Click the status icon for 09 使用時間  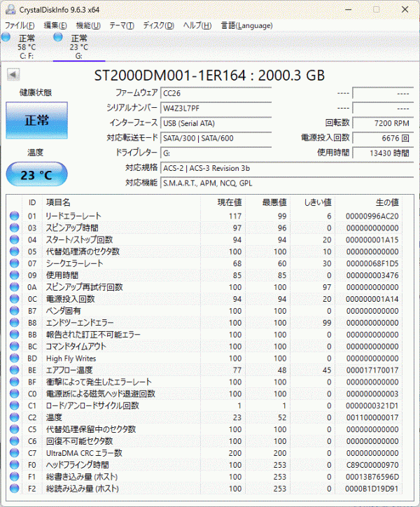point(14,275)
